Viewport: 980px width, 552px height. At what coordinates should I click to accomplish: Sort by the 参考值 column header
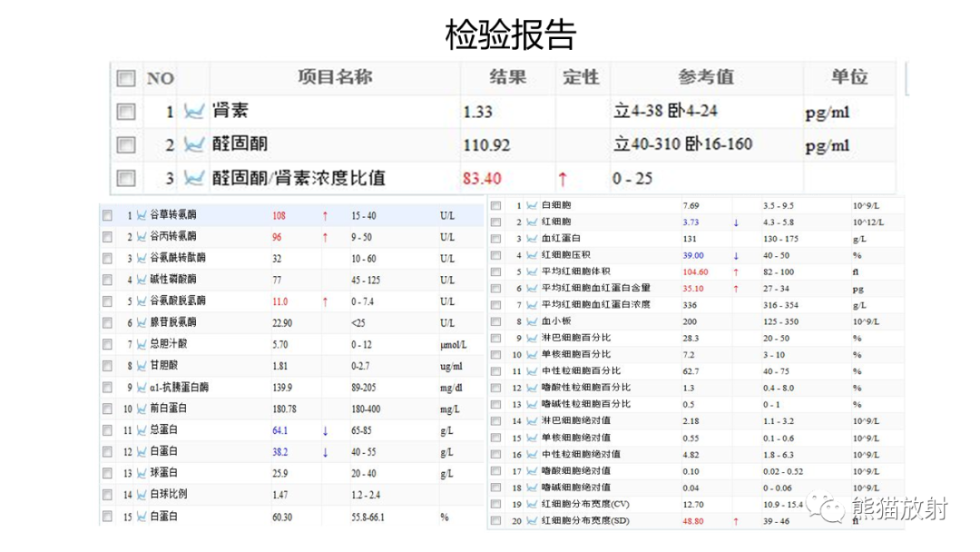pos(706,77)
